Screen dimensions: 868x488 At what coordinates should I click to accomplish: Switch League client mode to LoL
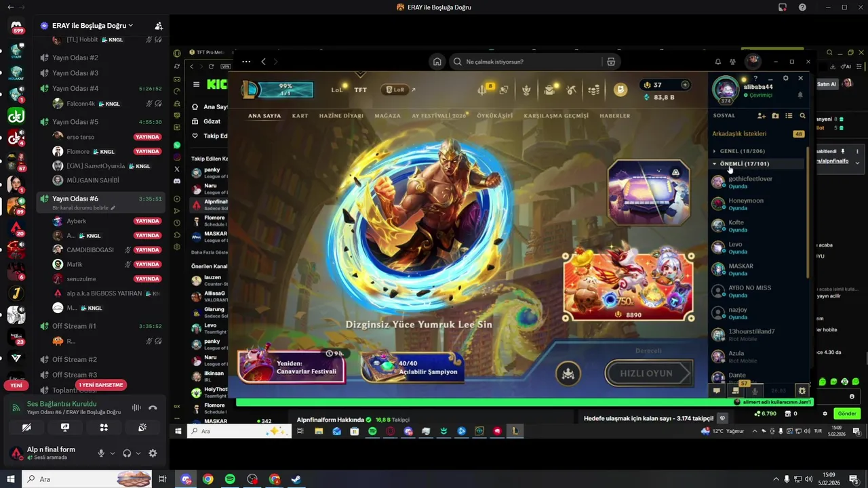pyautogui.click(x=337, y=89)
